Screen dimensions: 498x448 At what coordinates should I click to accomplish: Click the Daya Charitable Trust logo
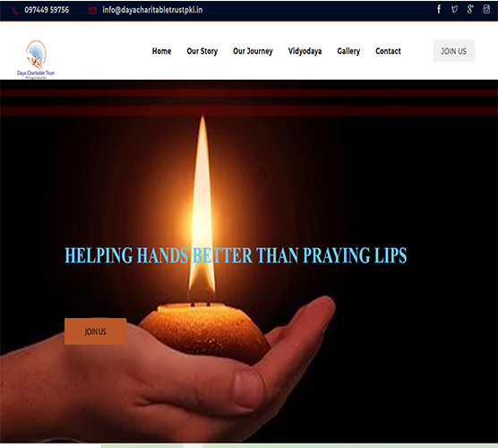pos(36,59)
